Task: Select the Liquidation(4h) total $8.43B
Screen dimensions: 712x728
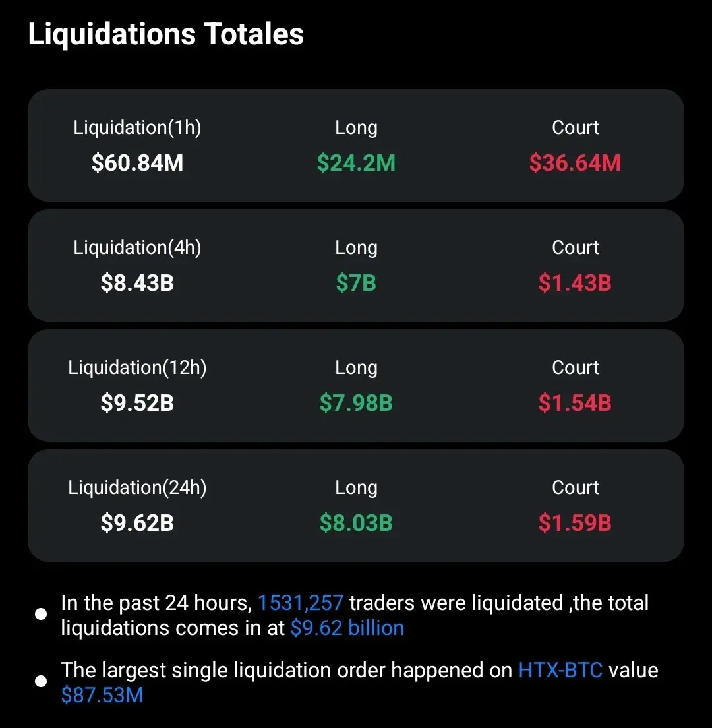Action: (x=137, y=283)
